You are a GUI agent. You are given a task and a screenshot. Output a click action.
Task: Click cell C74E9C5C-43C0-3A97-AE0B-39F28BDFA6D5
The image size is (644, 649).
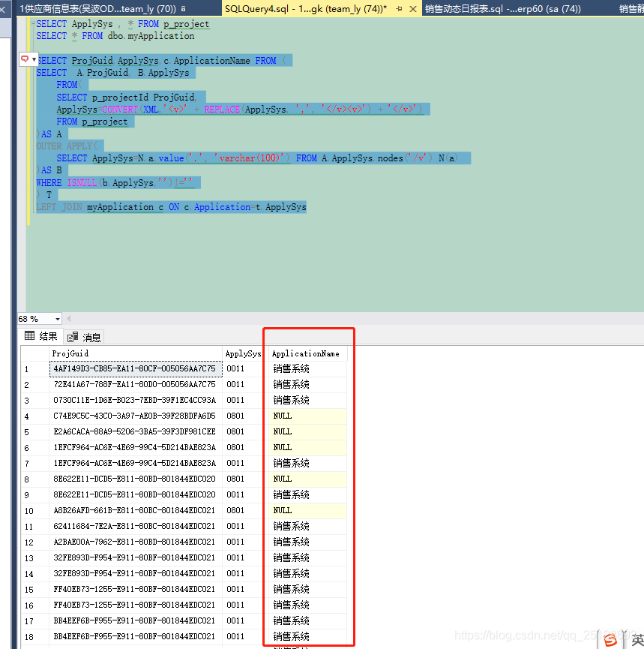(135, 416)
